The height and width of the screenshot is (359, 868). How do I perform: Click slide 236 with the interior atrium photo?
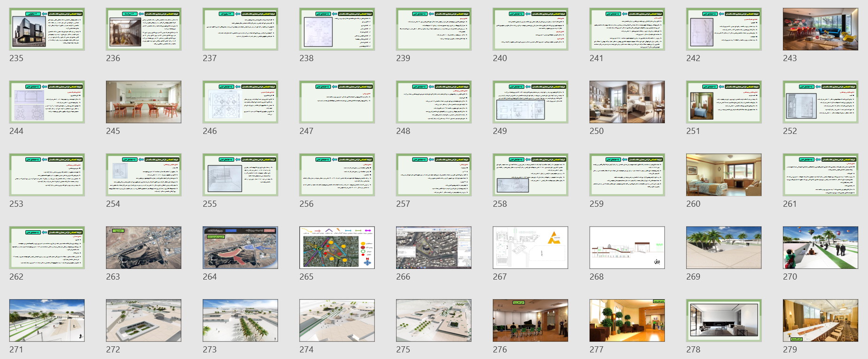pyautogui.click(x=144, y=29)
